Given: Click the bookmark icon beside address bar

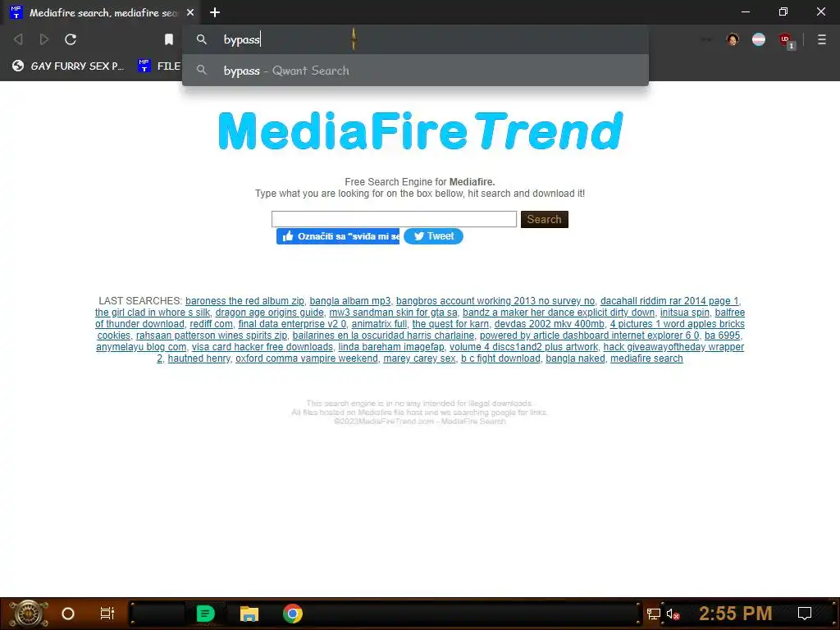Looking at the screenshot, I should (x=169, y=39).
